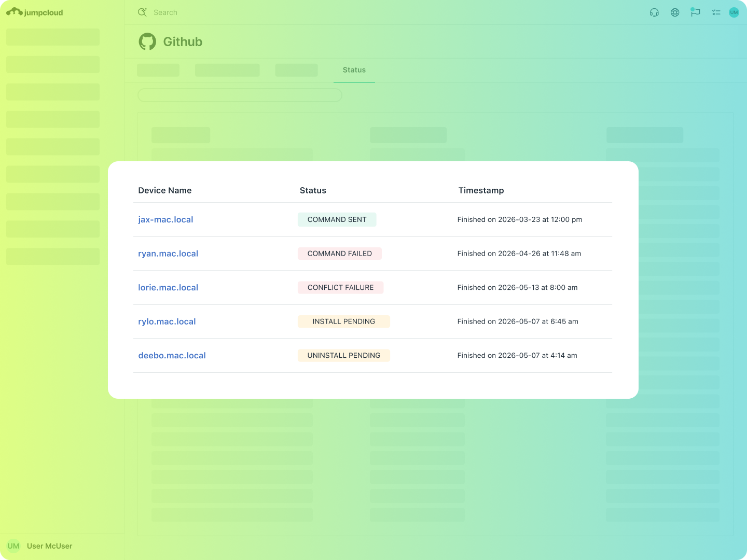Viewport: 747px width, 560px height.
Task: Open the lorie.mac.local device
Action: pyautogui.click(x=168, y=287)
